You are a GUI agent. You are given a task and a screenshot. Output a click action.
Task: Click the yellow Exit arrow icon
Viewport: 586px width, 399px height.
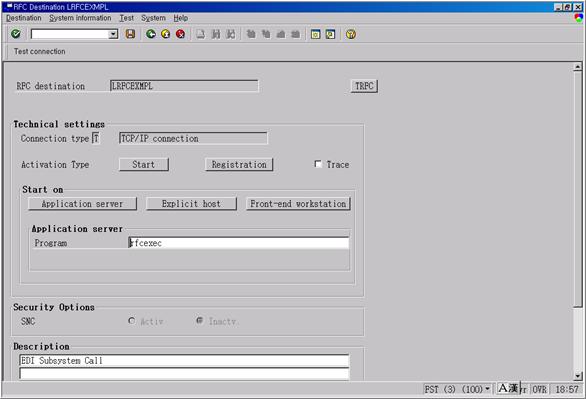(x=166, y=34)
